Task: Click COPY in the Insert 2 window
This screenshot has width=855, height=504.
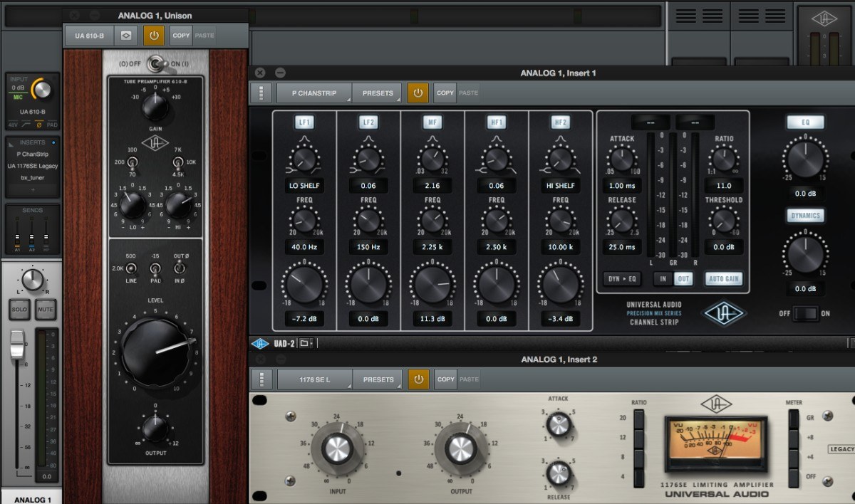Action: pos(445,379)
